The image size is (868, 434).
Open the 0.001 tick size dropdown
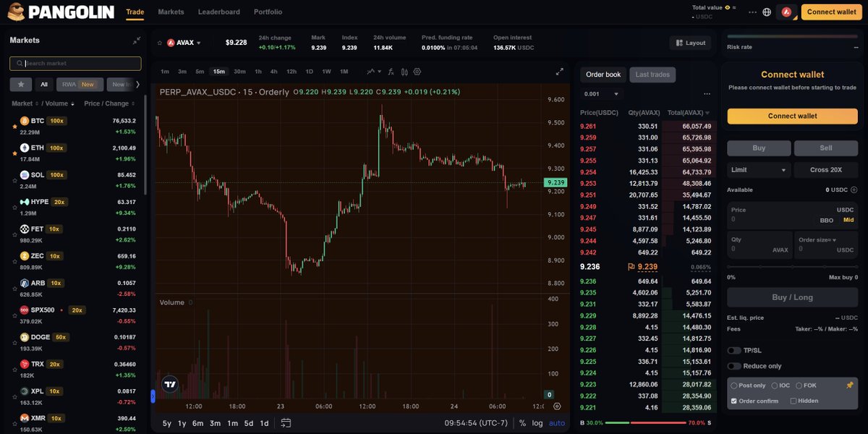click(x=601, y=94)
